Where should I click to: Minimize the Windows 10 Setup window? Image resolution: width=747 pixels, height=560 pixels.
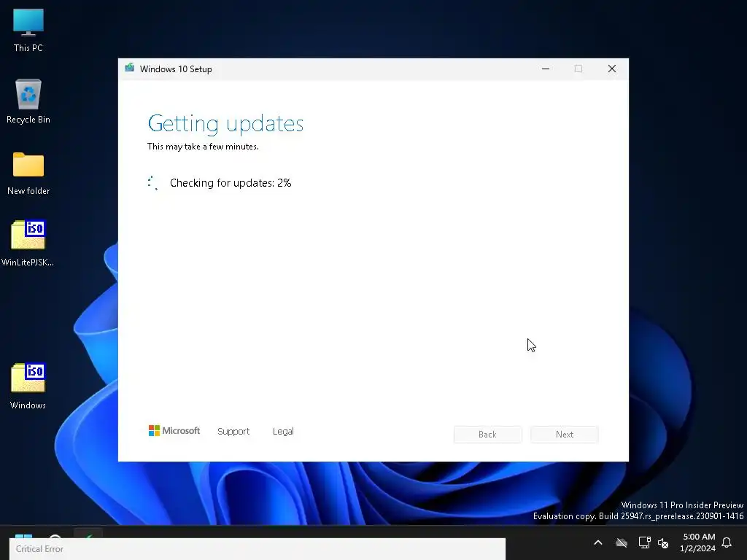[546, 69]
